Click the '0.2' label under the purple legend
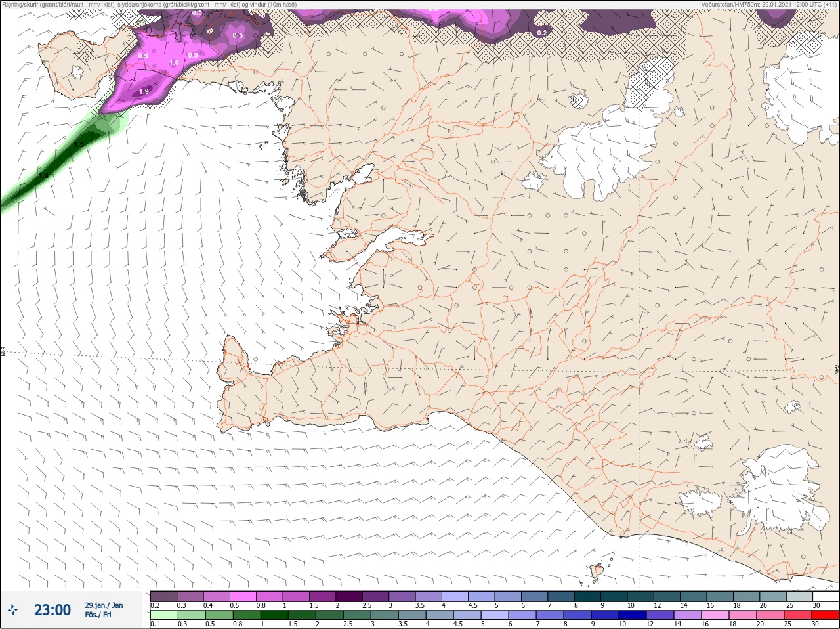840x629 pixels. 155,605
